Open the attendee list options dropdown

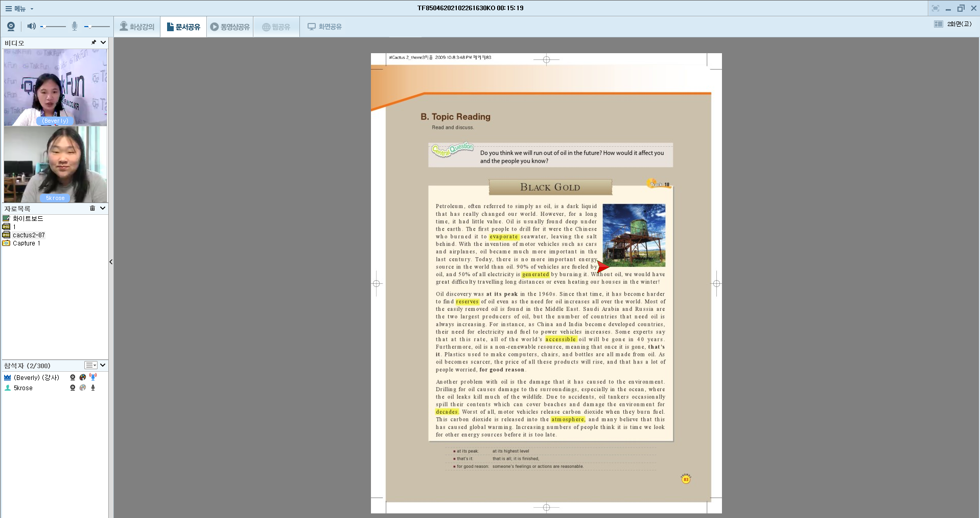click(x=91, y=365)
